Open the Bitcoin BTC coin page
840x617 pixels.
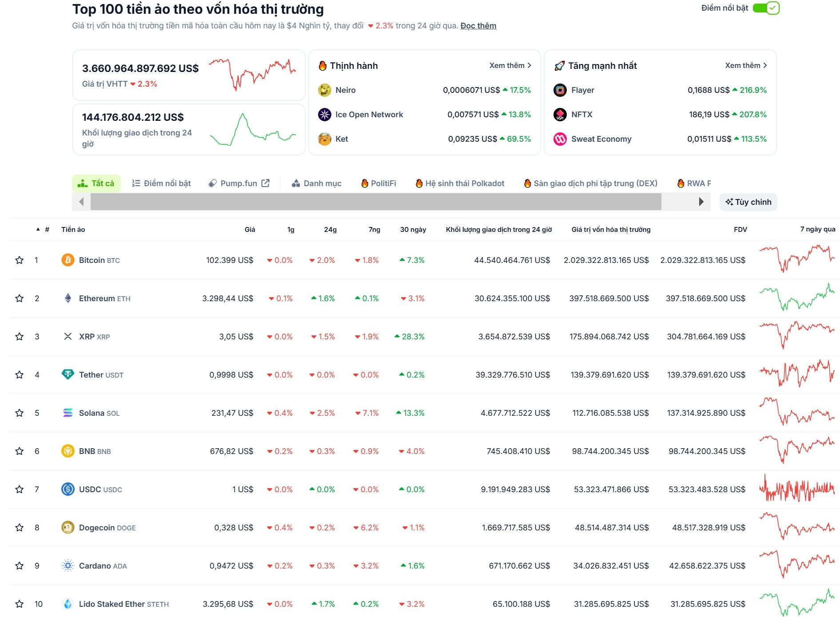[99, 260]
